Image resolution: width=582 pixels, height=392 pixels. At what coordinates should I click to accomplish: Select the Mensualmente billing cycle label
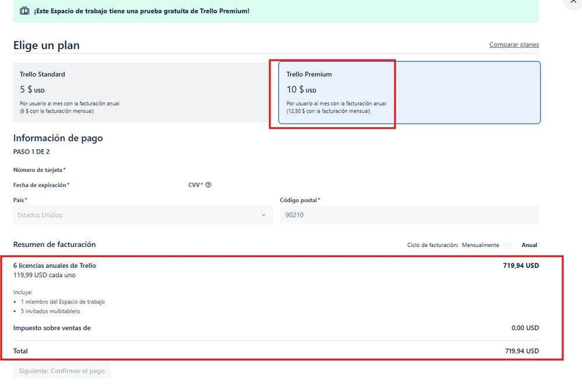tap(480, 245)
